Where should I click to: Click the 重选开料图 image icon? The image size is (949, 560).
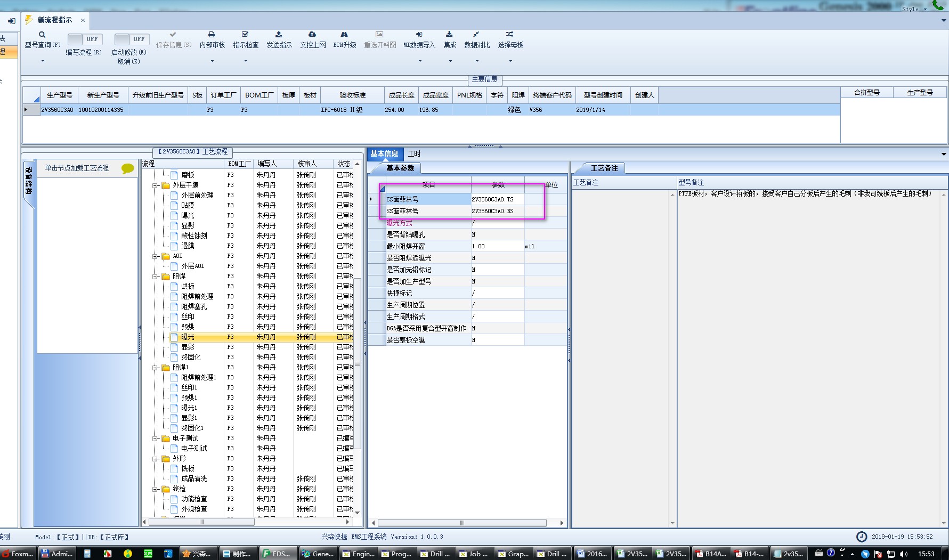[x=379, y=34]
